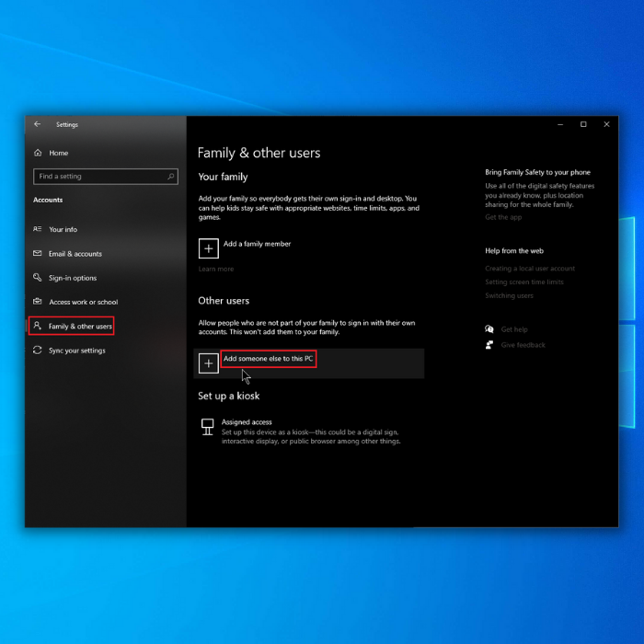Screen dimensions: 644x644
Task: Click the Get help link
Action: (x=514, y=329)
